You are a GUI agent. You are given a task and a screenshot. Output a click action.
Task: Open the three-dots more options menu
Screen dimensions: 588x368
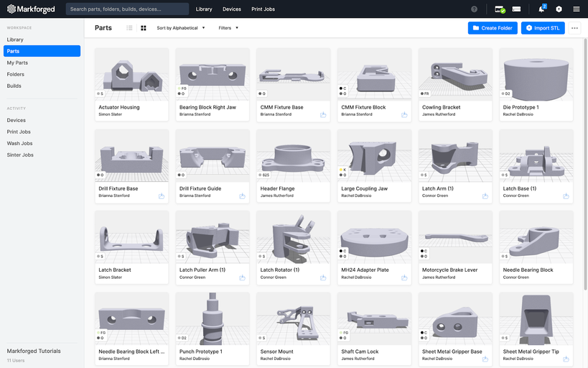pos(574,28)
